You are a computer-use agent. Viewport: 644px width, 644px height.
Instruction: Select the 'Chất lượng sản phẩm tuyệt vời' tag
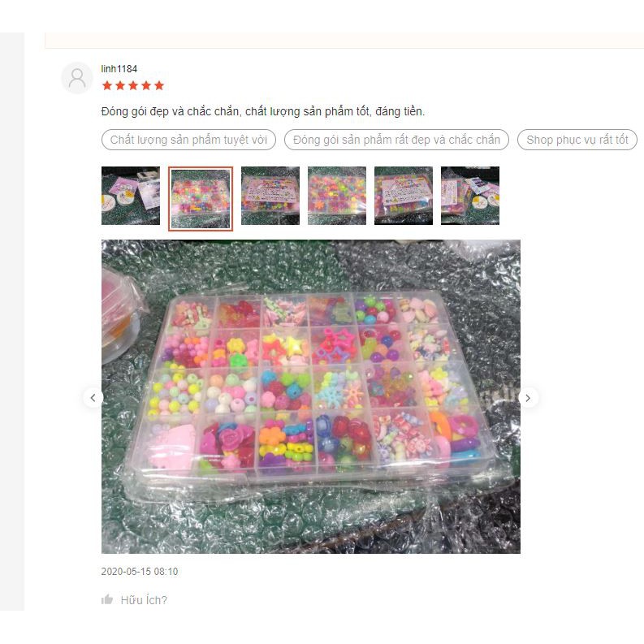point(188,140)
